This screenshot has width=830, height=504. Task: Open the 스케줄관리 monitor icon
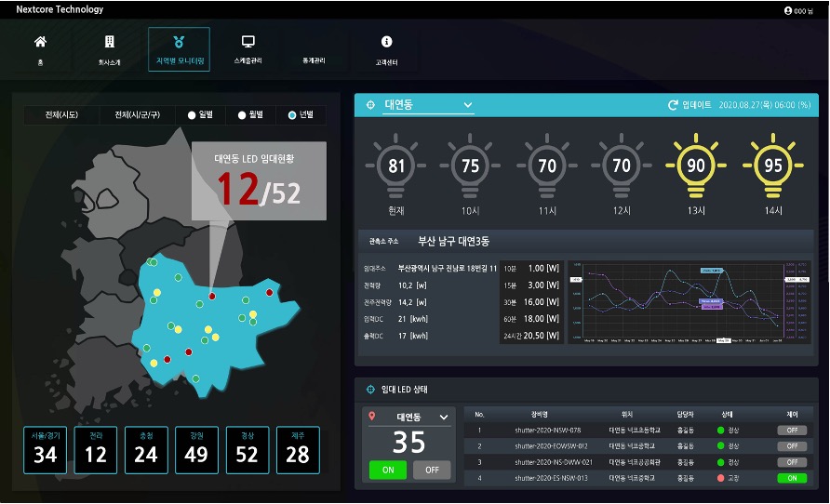point(248,41)
